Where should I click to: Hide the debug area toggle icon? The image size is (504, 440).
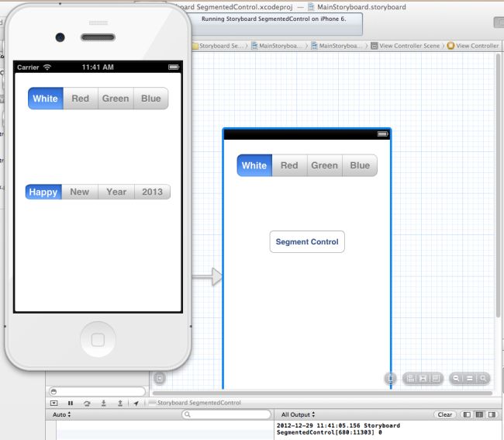(54, 403)
